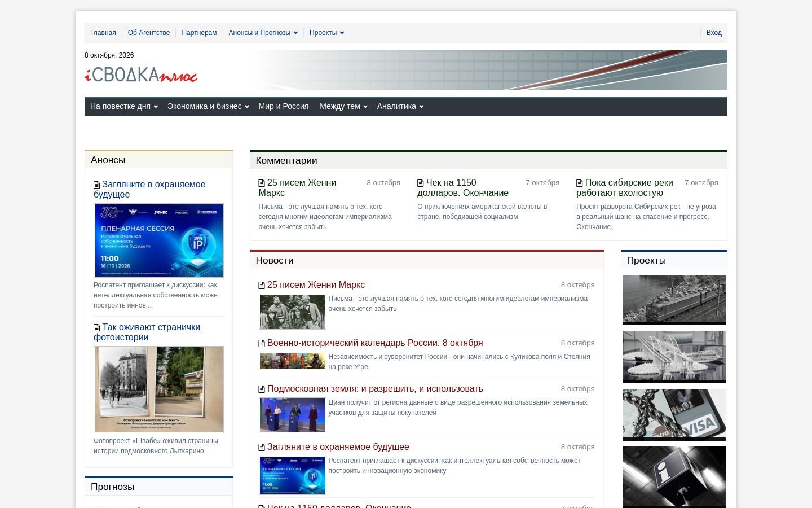Go to the 'Главная' page
Image resolution: width=812 pixels, height=508 pixels.
[103, 33]
